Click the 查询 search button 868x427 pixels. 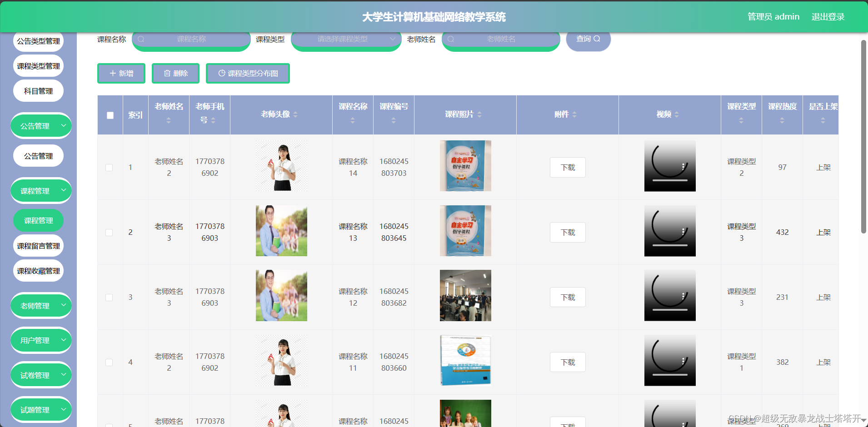pyautogui.click(x=588, y=39)
